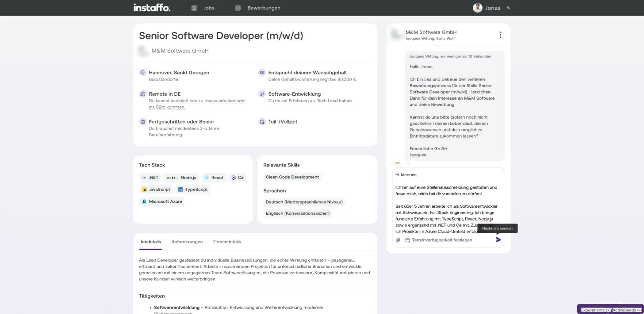Click the Englisch (Konversationssicher) tag
Image resolution: width=644 pixels, height=314 pixels.
click(297, 213)
